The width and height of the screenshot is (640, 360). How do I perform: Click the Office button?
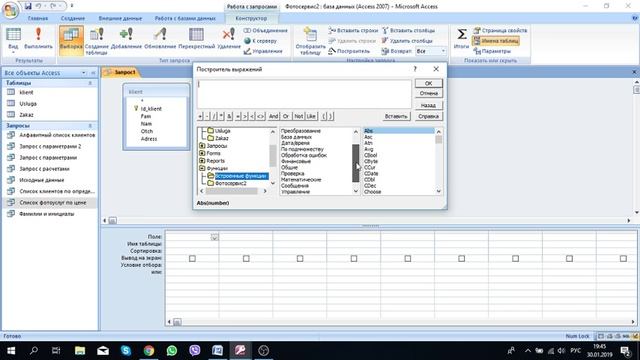pos(10,10)
